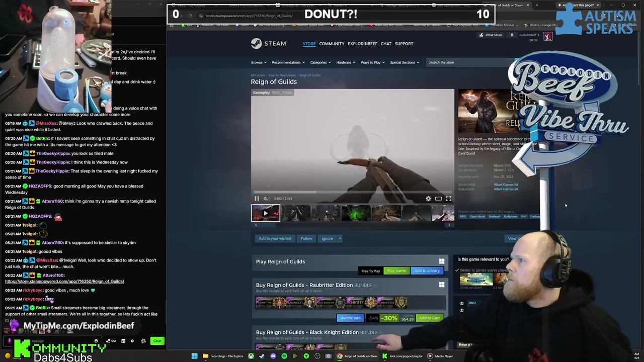
Task: Expand ExplodinBeef account dropdown in the Steam header
Action: click(529, 35)
